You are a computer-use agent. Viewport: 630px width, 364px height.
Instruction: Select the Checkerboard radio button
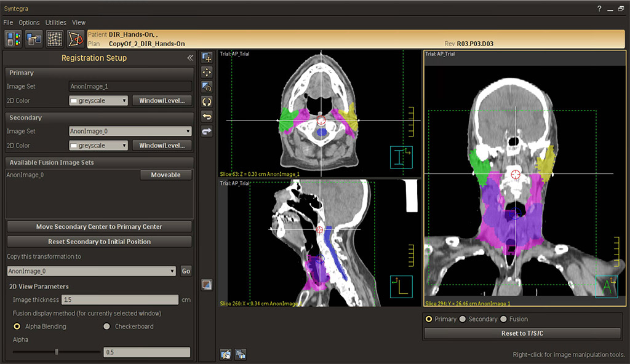[x=106, y=326]
